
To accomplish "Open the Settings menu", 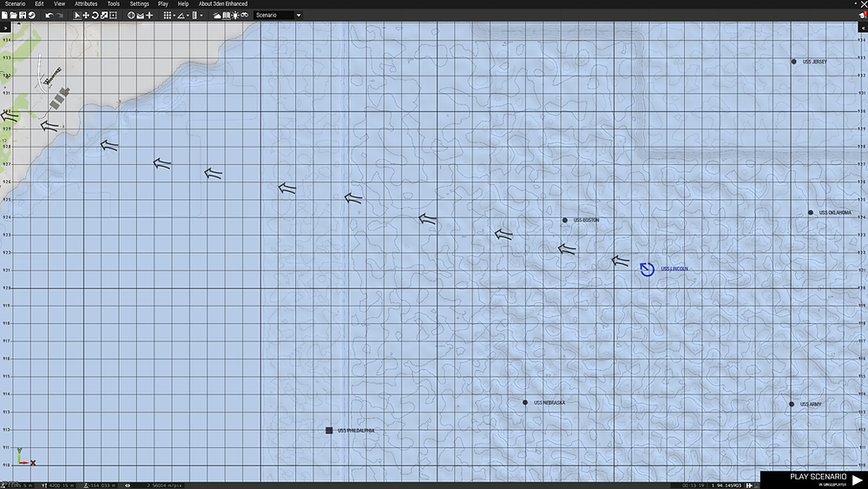I will [140, 3].
